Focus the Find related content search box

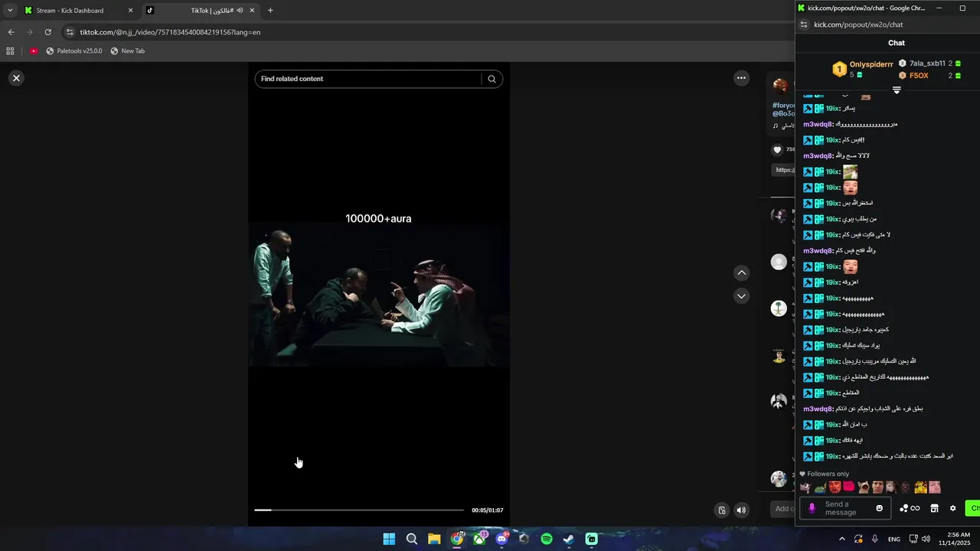tap(369, 79)
